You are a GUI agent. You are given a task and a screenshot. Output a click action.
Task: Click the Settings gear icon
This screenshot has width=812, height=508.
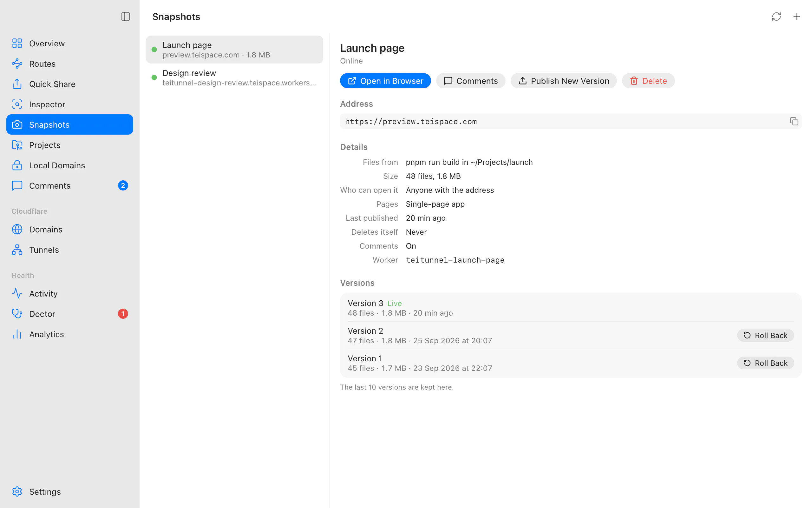pos(17,491)
